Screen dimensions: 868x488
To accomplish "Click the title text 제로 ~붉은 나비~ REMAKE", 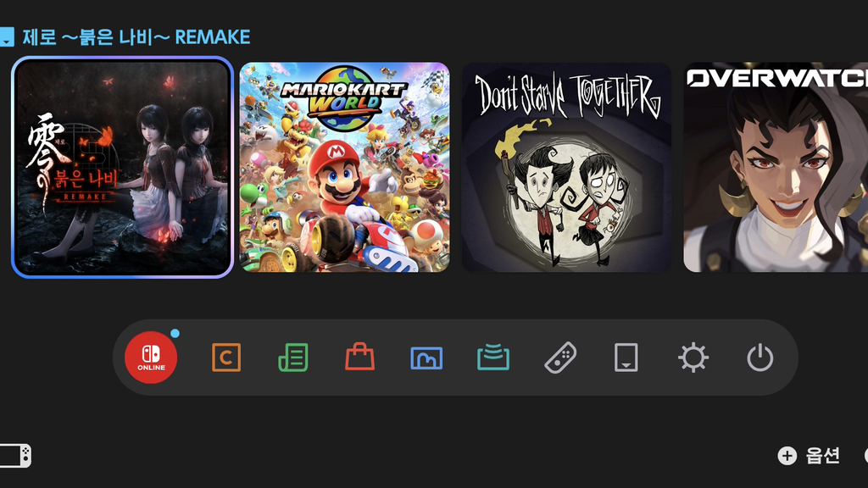I will tap(136, 37).
